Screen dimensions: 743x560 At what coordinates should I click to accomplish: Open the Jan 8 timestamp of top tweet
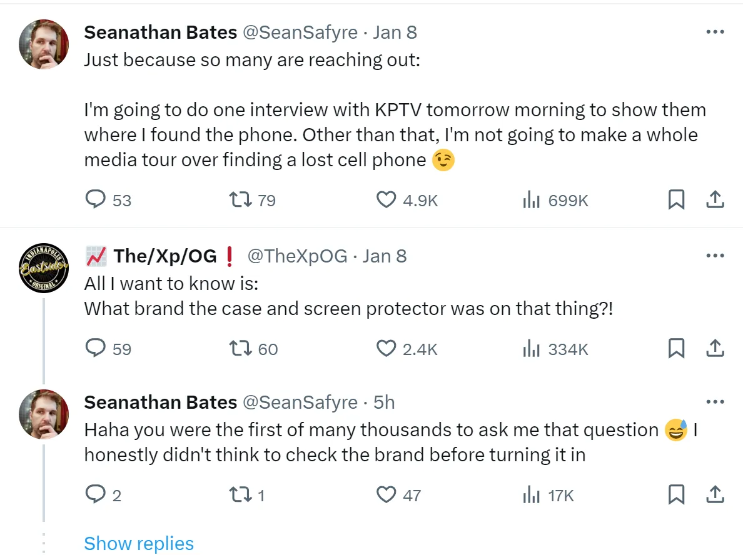(x=395, y=32)
